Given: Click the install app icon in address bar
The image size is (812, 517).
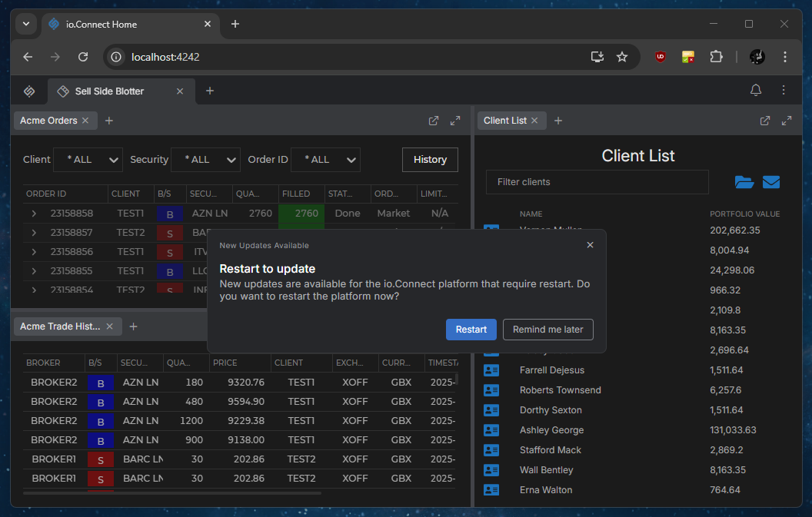Looking at the screenshot, I should click(597, 57).
